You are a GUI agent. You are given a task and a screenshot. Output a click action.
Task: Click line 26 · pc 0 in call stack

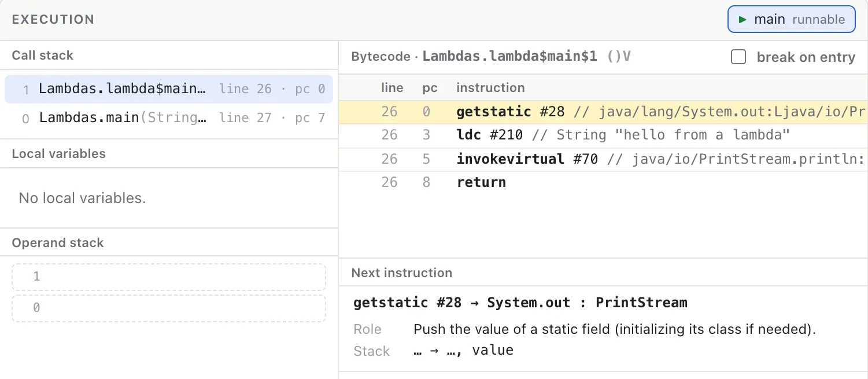pos(272,89)
